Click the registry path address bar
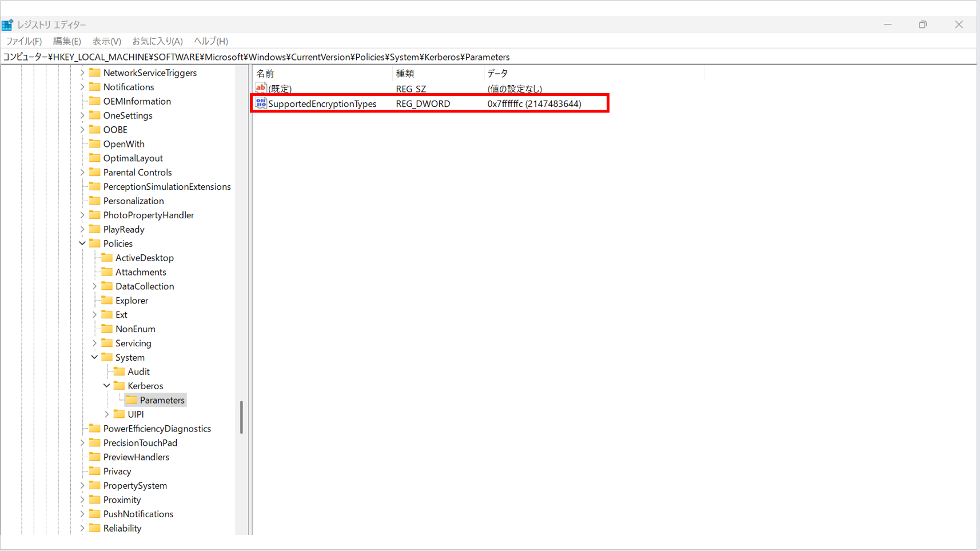The width and height of the screenshot is (980, 551). tap(489, 57)
